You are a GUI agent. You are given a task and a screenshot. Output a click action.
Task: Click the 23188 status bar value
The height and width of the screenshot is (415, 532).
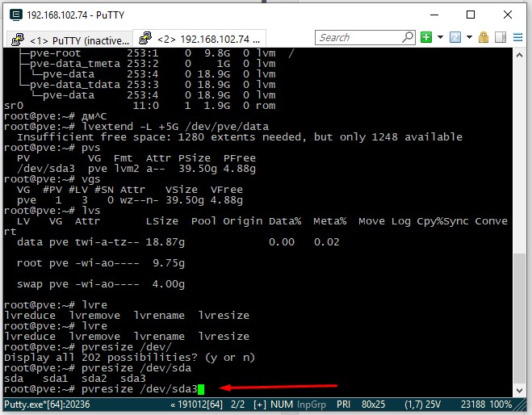point(473,405)
